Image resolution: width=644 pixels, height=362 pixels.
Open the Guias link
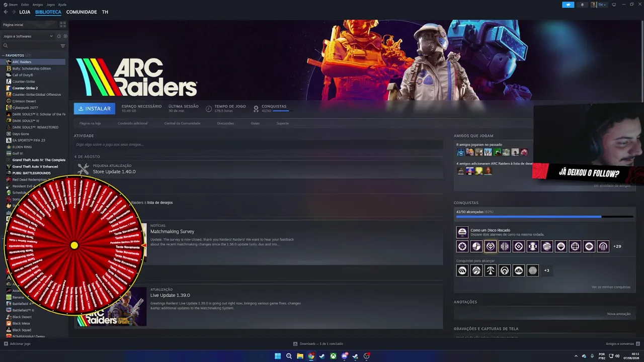click(x=255, y=123)
